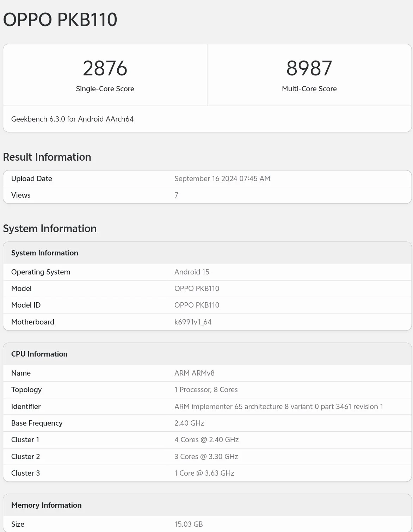413x532 pixels.
Task: Click the Multi-Core Score label
Action: pyautogui.click(x=309, y=89)
